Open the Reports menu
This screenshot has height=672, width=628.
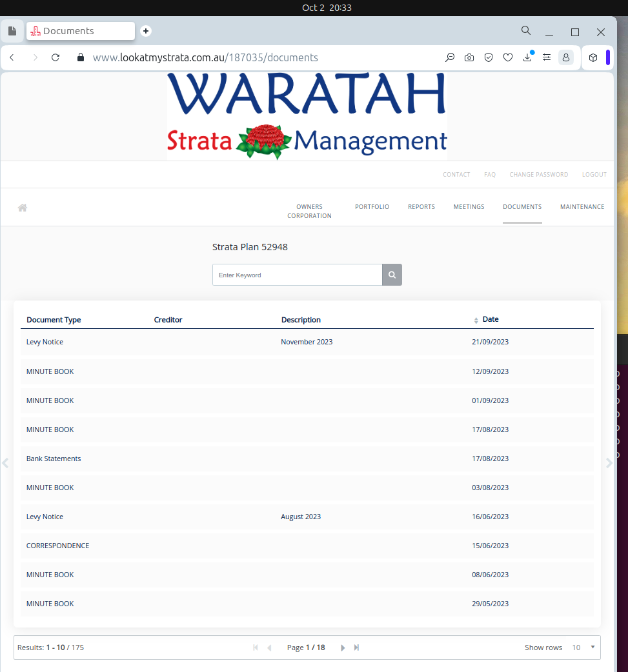coord(421,206)
